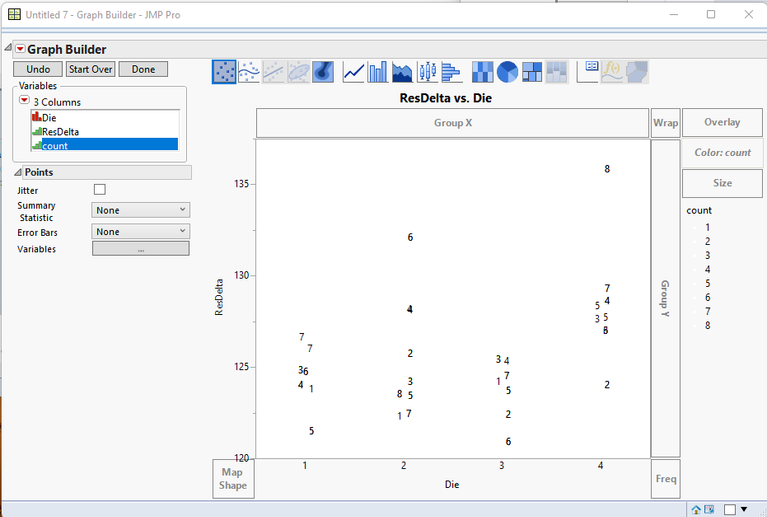Click the 125 tick label on Y axis
767x517 pixels.
pyautogui.click(x=242, y=367)
